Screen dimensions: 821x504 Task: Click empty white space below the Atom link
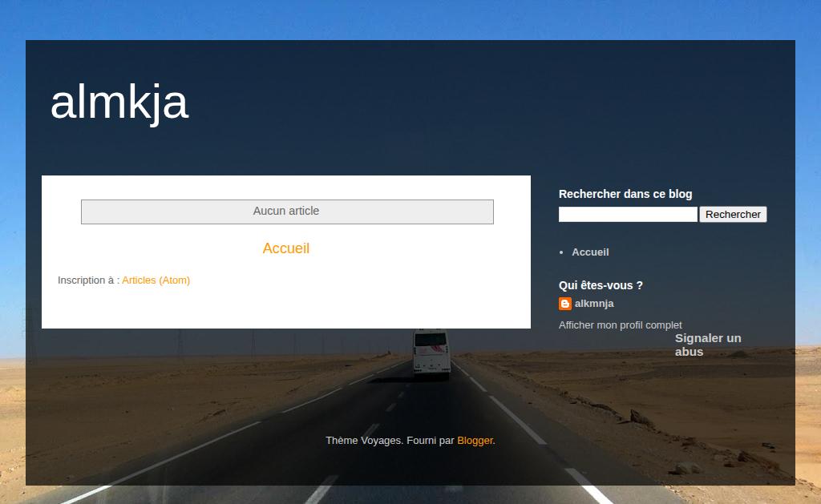click(x=286, y=308)
